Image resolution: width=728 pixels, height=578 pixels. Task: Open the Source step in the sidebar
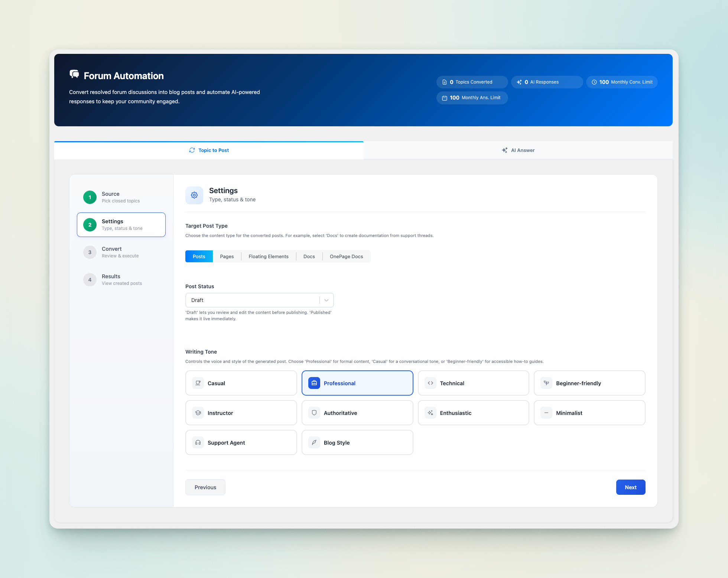(121, 197)
